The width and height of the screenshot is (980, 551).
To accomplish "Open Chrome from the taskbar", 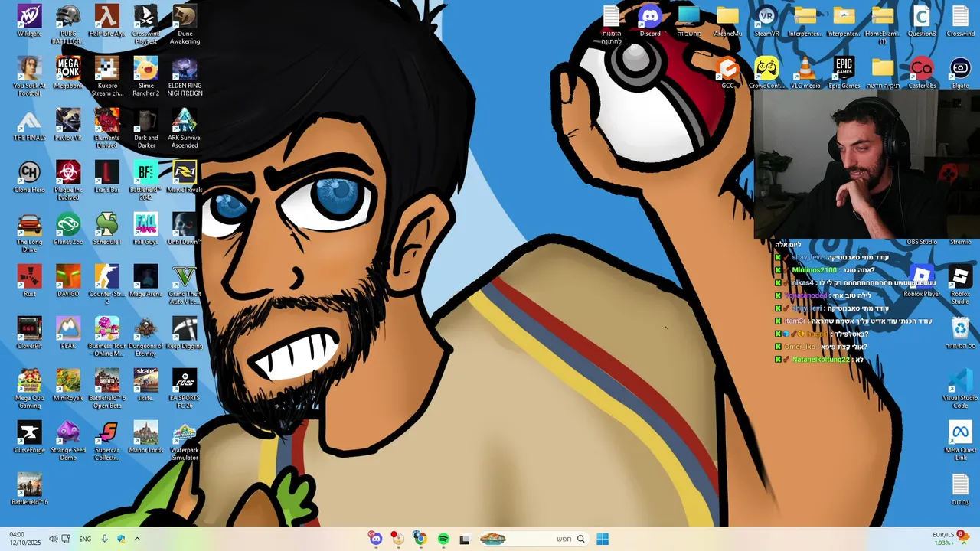I will [x=420, y=539].
